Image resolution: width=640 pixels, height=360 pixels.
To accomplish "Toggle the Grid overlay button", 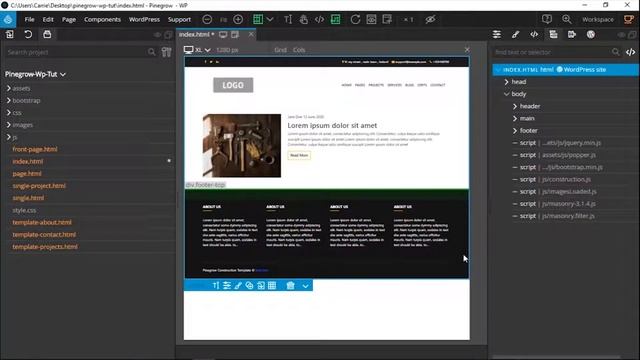I will click(280, 50).
